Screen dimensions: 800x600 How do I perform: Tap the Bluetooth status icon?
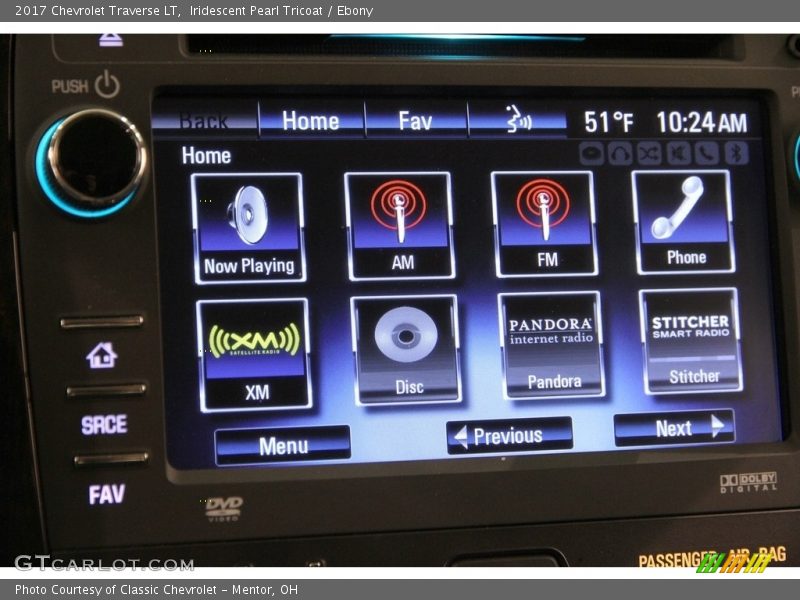pos(736,153)
